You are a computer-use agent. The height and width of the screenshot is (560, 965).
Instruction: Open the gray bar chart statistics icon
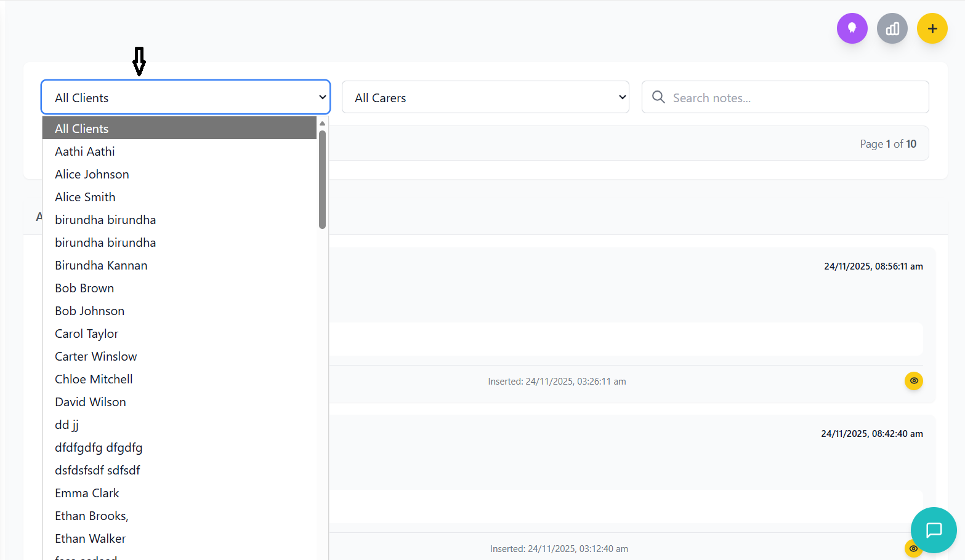click(x=892, y=28)
